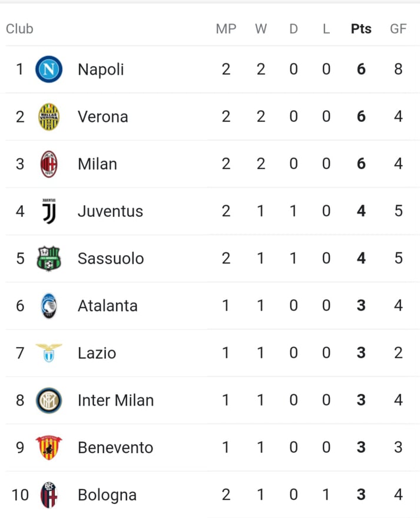Click the Sassuolo club crest
Screen dimensions: 420x518
click(x=49, y=258)
